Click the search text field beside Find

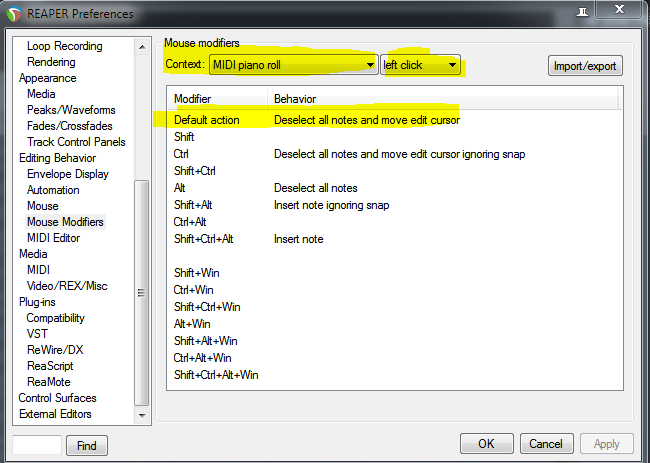click(37, 445)
